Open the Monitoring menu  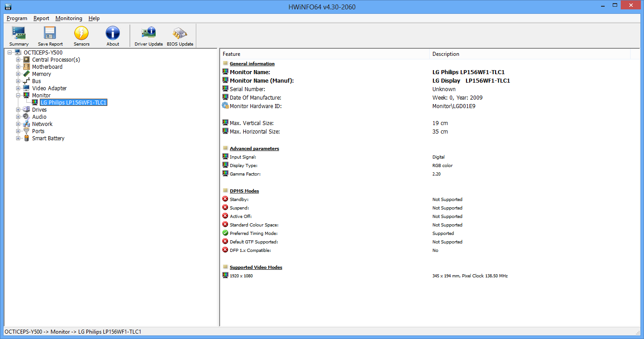click(69, 18)
